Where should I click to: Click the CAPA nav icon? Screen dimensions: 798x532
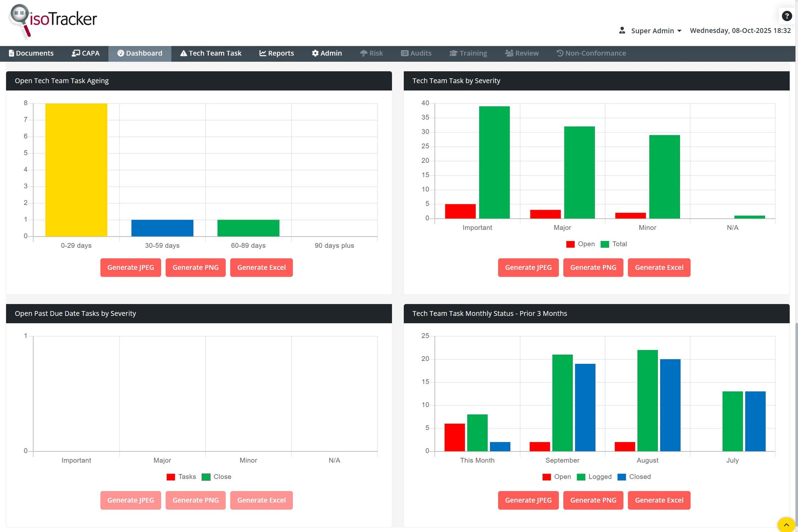coord(75,53)
